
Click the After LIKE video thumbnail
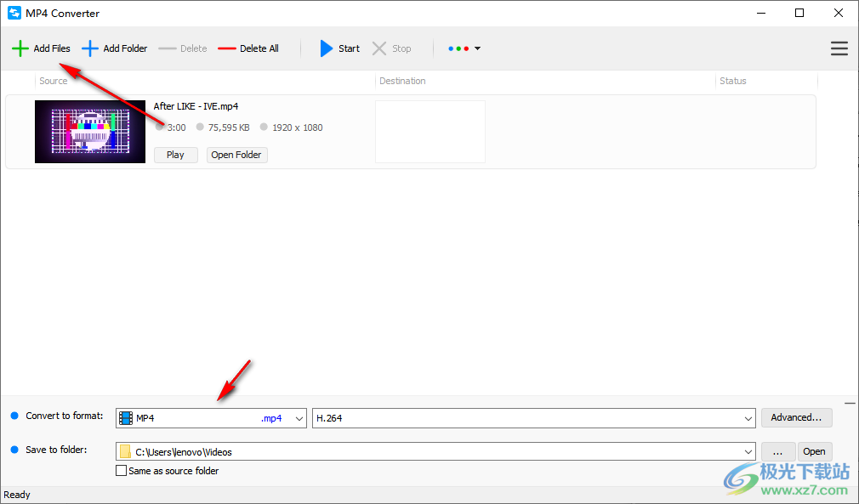(x=89, y=131)
